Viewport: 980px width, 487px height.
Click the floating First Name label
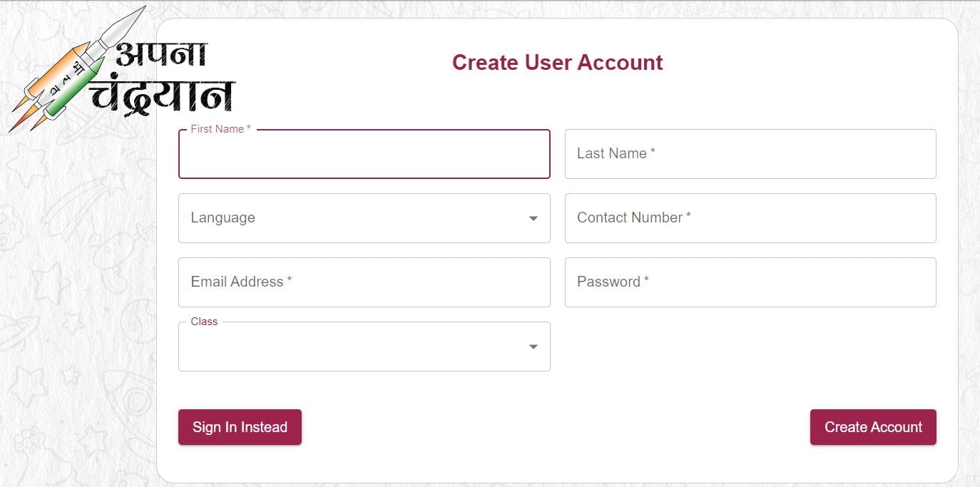click(x=220, y=129)
